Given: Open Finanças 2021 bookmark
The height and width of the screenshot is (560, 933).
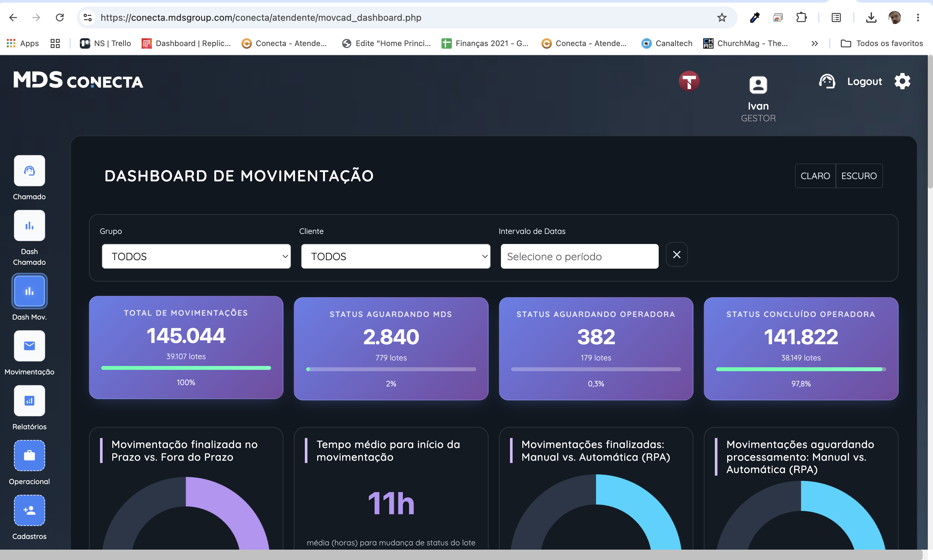Looking at the screenshot, I should tap(485, 43).
